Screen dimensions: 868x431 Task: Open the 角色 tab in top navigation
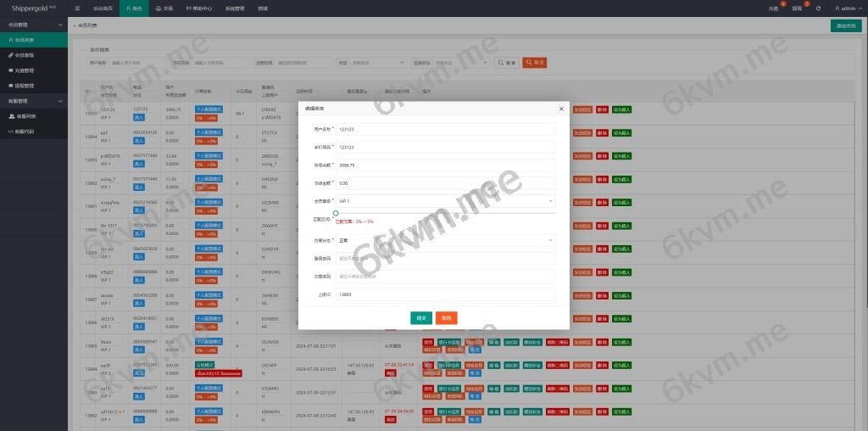coord(132,8)
